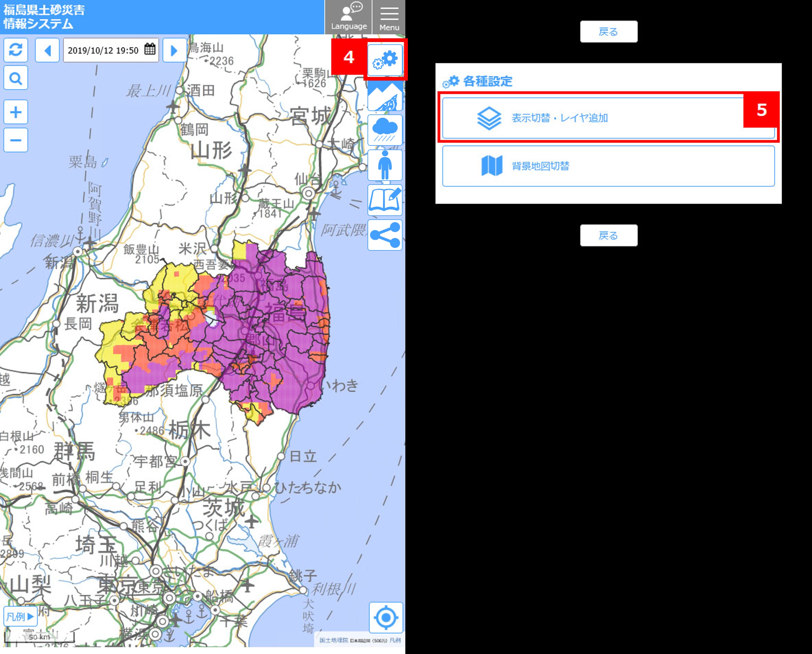Open the Language selector

point(349,17)
